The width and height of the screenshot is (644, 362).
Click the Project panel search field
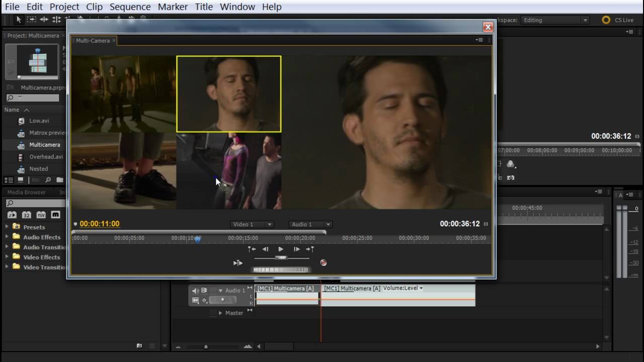coord(33,98)
